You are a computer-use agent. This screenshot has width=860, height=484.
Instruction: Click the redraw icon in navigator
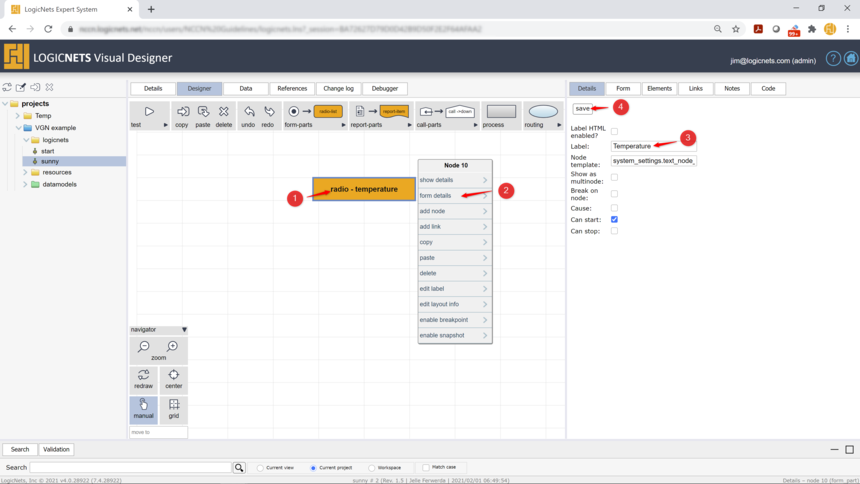coord(144,376)
